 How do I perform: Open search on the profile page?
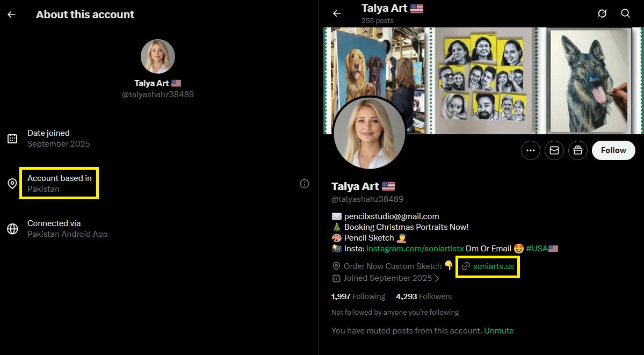(625, 13)
